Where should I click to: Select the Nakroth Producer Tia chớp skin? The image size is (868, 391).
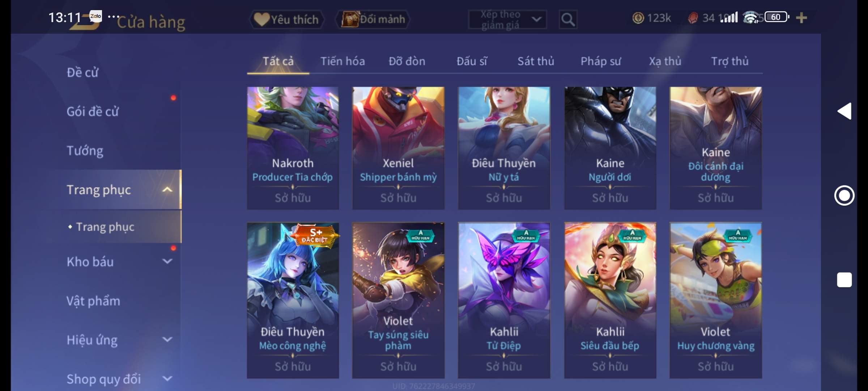(293, 148)
